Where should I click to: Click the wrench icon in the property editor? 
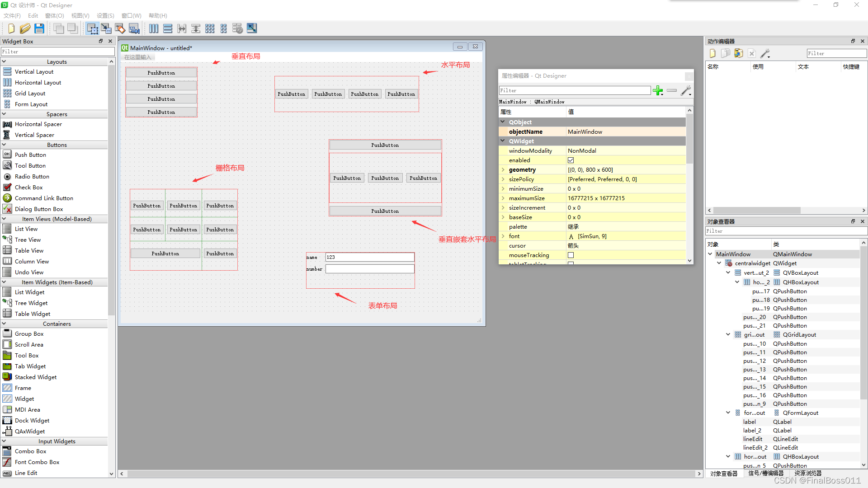click(686, 90)
